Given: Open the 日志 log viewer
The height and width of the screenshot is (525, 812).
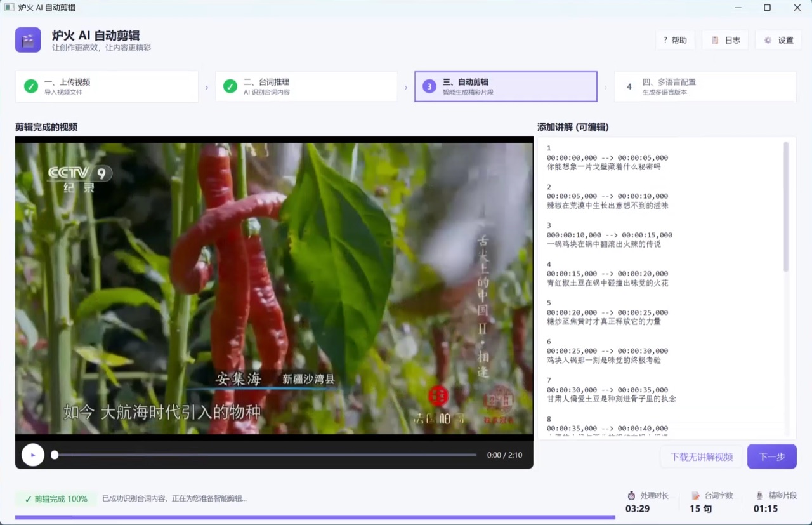Looking at the screenshot, I should (x=725, y=40).
